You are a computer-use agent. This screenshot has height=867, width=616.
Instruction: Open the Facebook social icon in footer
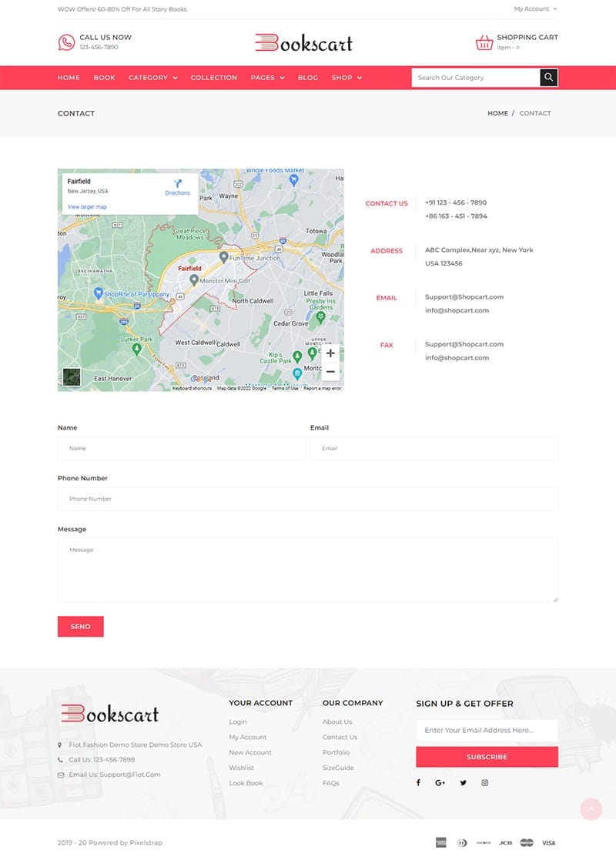point(418,783)
